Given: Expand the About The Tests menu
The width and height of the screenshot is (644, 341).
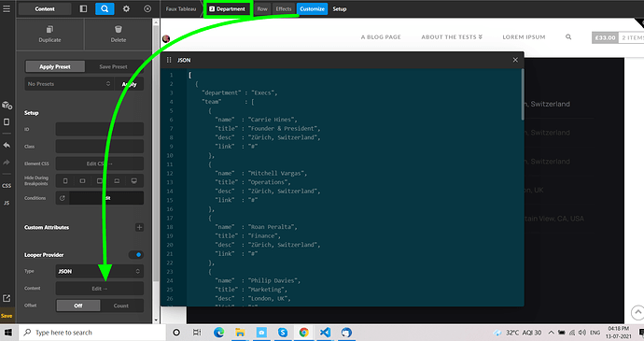Looking at the screenshot, I should (x=452, y=37).
